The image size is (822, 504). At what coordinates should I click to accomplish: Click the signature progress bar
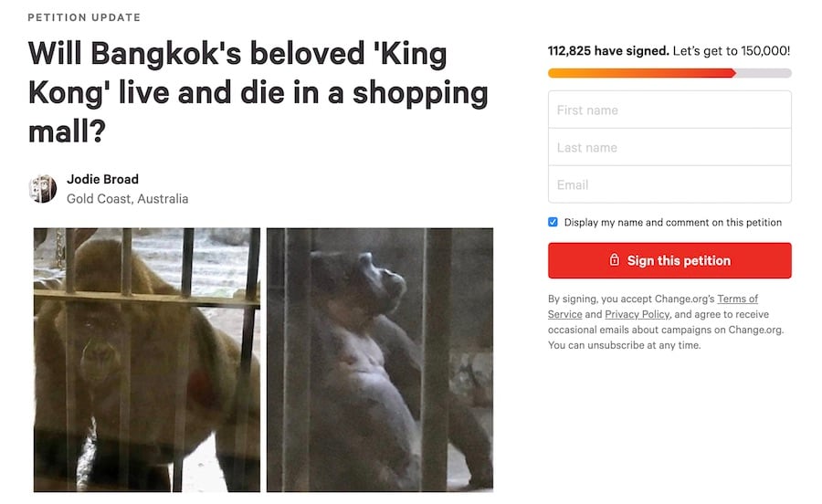(669, 73)
